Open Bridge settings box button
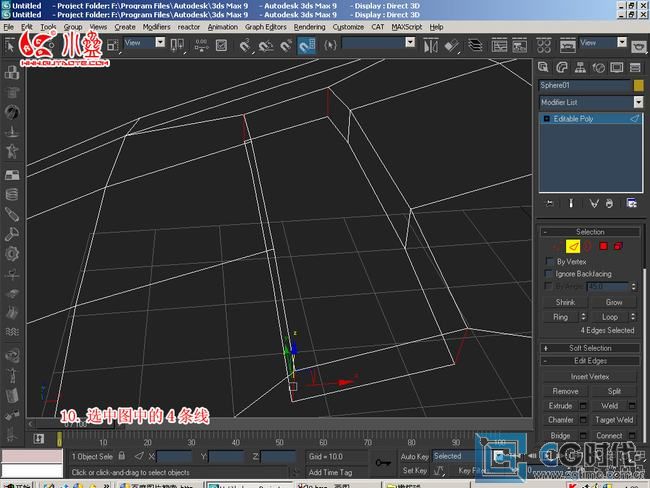The width and height of the screenshot is (650, 488). pos(583,435)
